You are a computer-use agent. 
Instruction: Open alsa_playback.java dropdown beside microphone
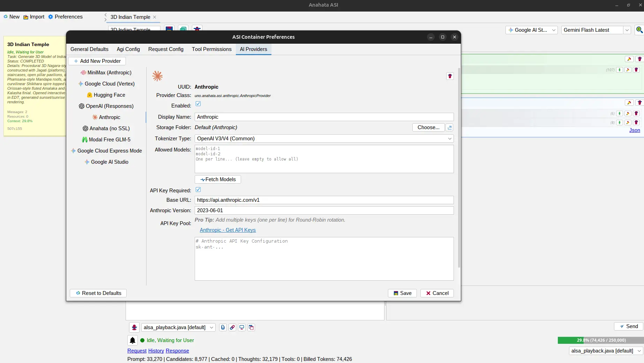[x=178, y=327]
